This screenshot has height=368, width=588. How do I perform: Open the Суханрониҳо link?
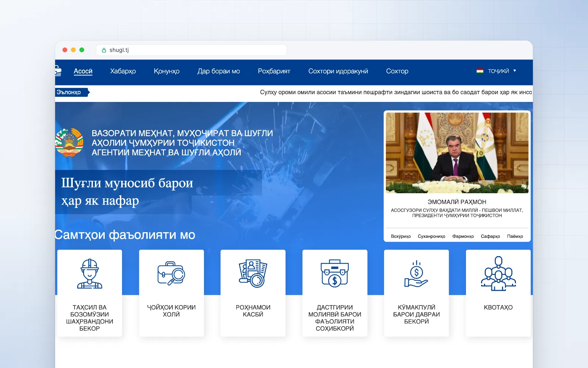431,236
